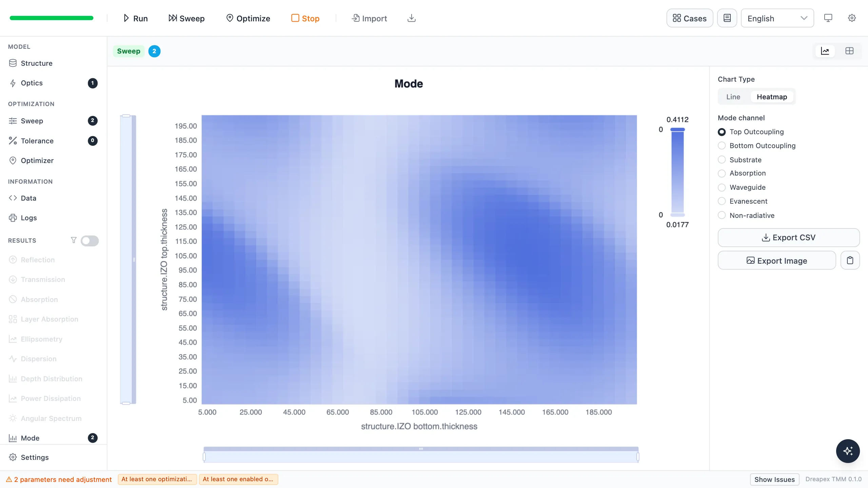
Task: Open Mode results in the sidebar
Action: coord(54,438)
